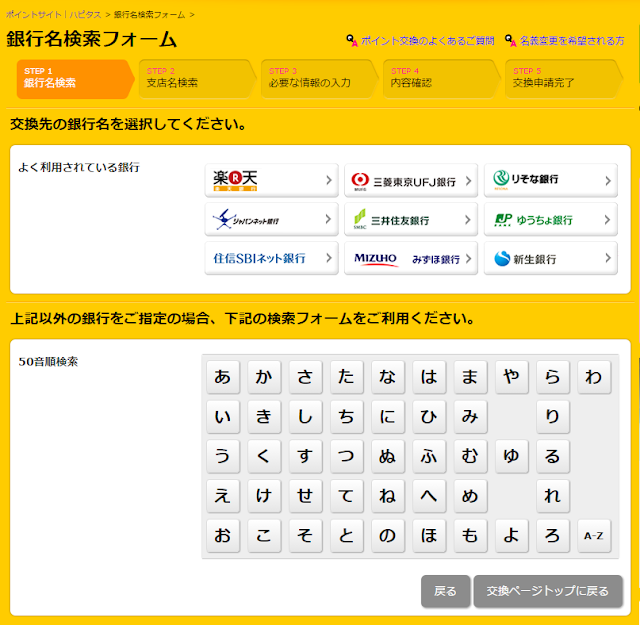The width and height of the screenshot is (640, 625).
Task: Click STEP 5 交換申請完了 tab
Action: (x=563, y=79)
